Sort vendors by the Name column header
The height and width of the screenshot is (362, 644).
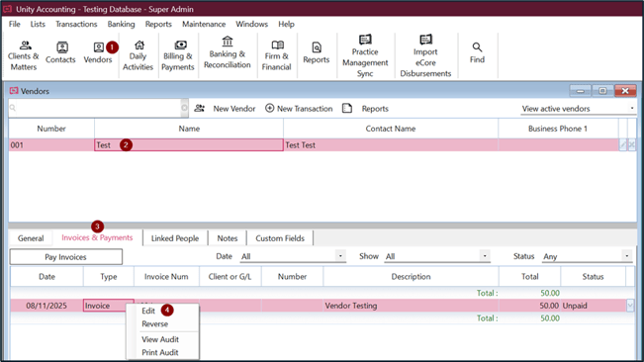[x=189, y=129]
